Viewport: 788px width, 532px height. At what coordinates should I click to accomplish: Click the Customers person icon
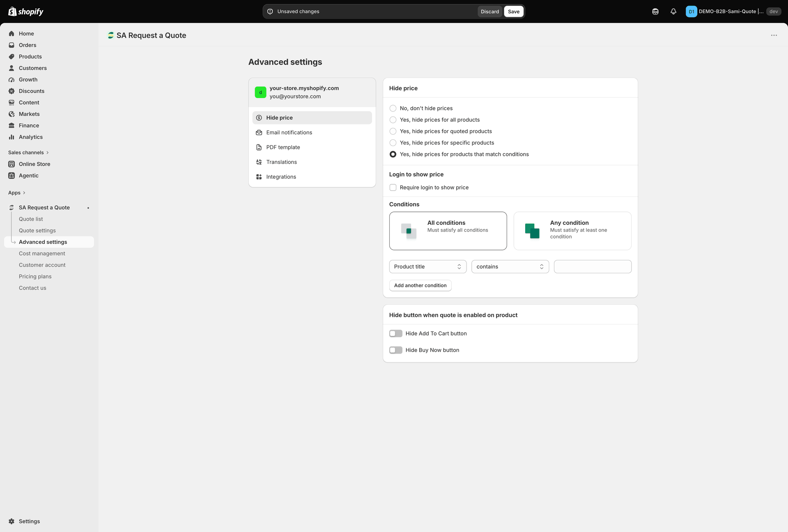coord(11,68)
